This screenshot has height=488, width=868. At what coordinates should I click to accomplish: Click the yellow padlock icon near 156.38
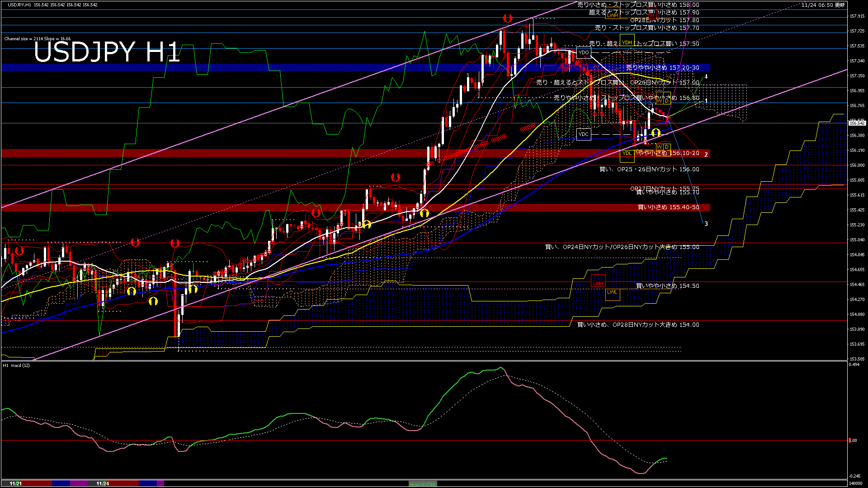click(657, 132)
